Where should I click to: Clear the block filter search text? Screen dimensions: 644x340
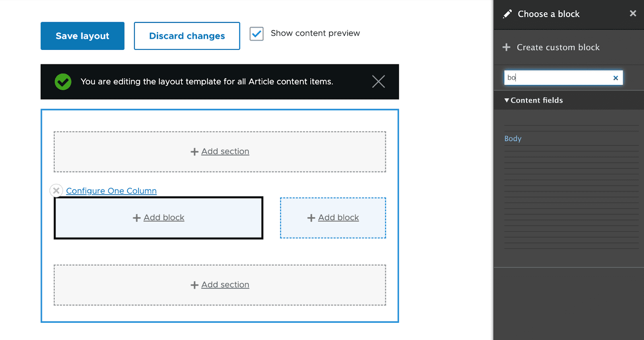[615, 78]
